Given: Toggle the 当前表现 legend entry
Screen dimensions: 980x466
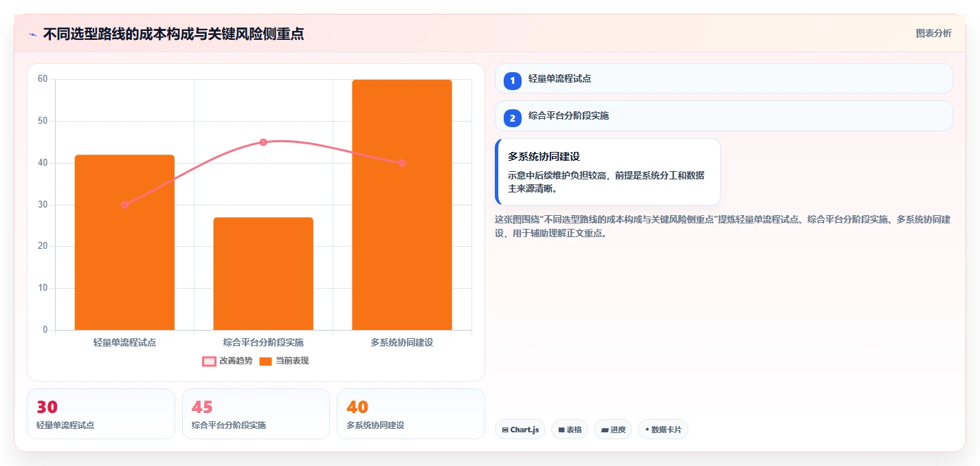Looking at the screenshot, I should [x=284, y=361].
